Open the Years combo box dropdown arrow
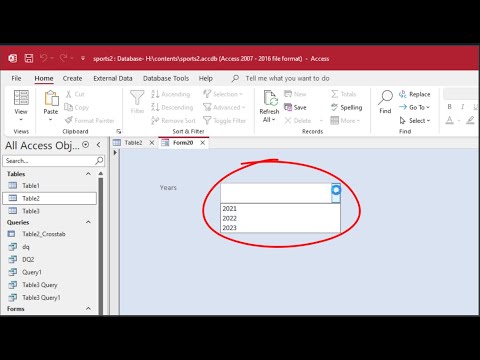480x360 pixels. [x=336, y=193]
